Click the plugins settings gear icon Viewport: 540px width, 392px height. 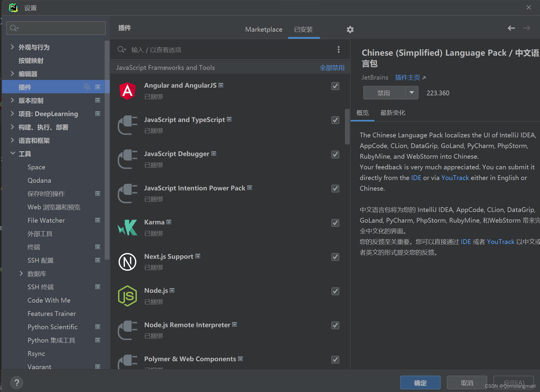coord(350,29)
